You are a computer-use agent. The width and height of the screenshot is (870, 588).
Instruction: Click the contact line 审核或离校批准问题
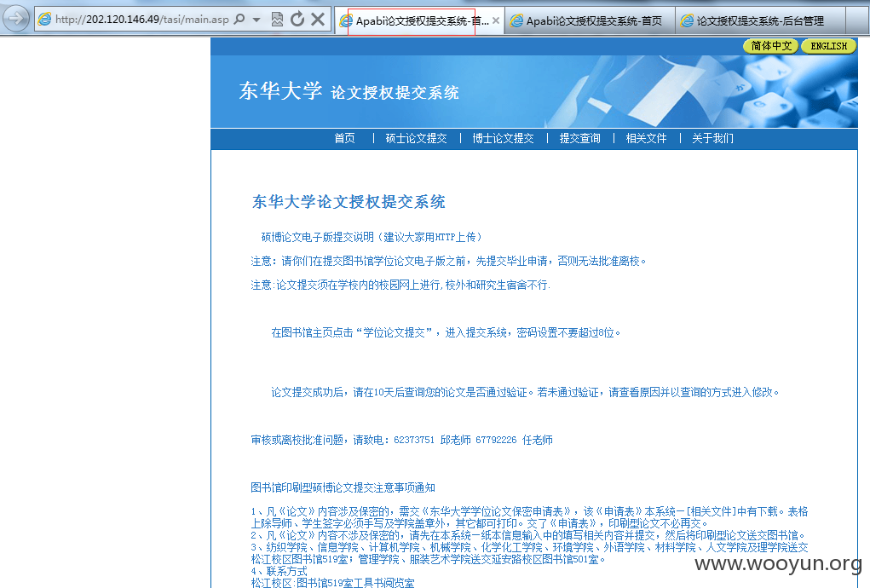coord(401,440)
